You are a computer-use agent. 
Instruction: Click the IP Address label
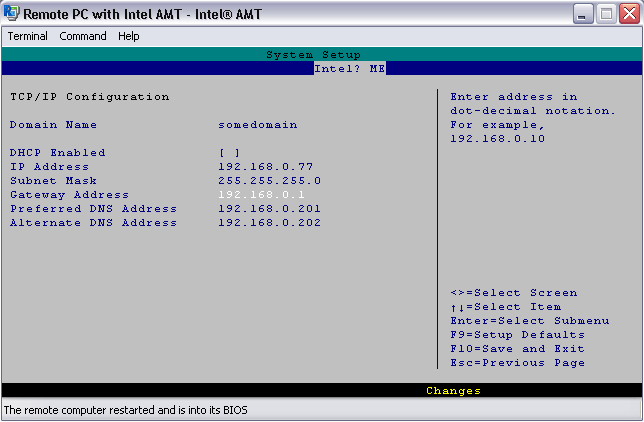click(x=49, y=167)
